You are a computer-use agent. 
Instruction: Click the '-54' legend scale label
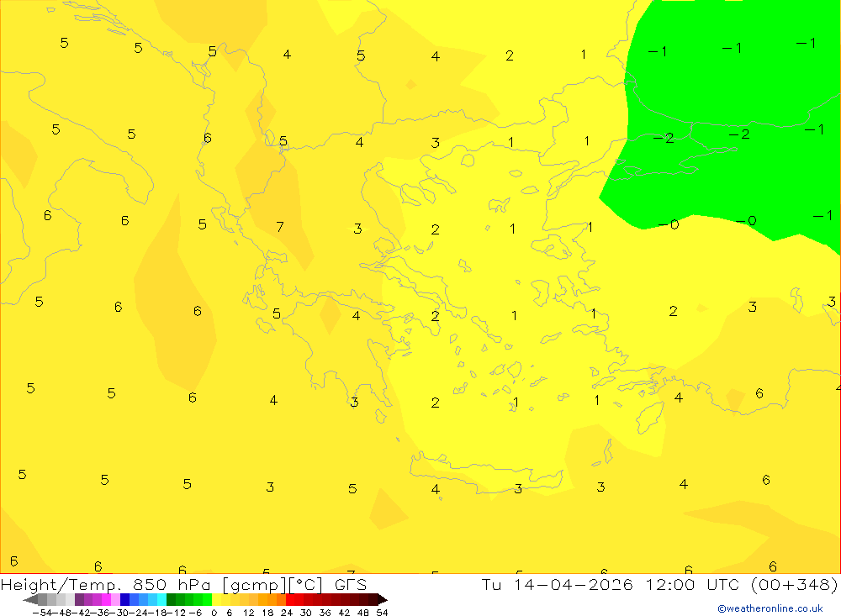42,613
